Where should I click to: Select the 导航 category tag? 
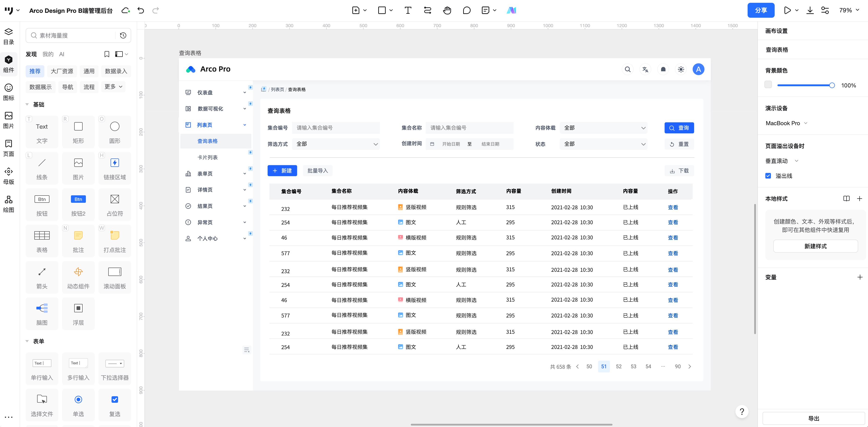pyautogui.click(x=67, y=87)
